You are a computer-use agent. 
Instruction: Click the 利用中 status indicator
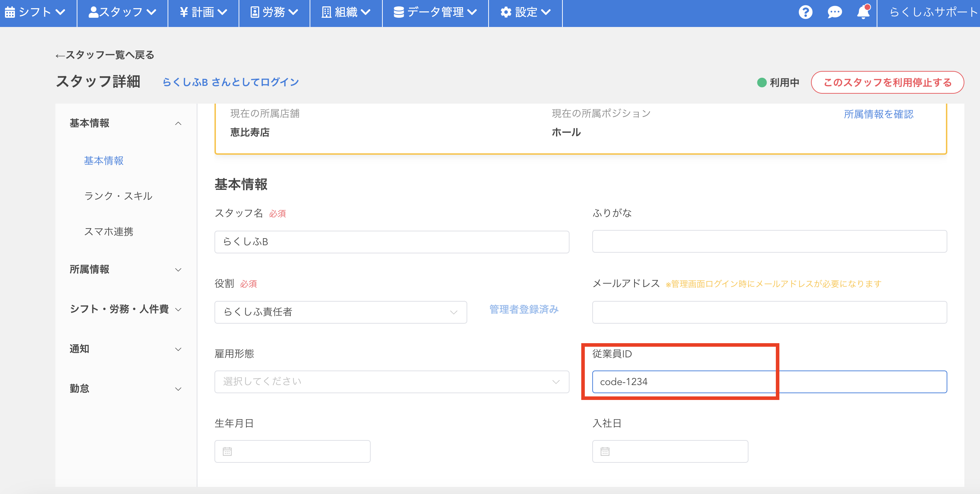click(x=778, y=83)
